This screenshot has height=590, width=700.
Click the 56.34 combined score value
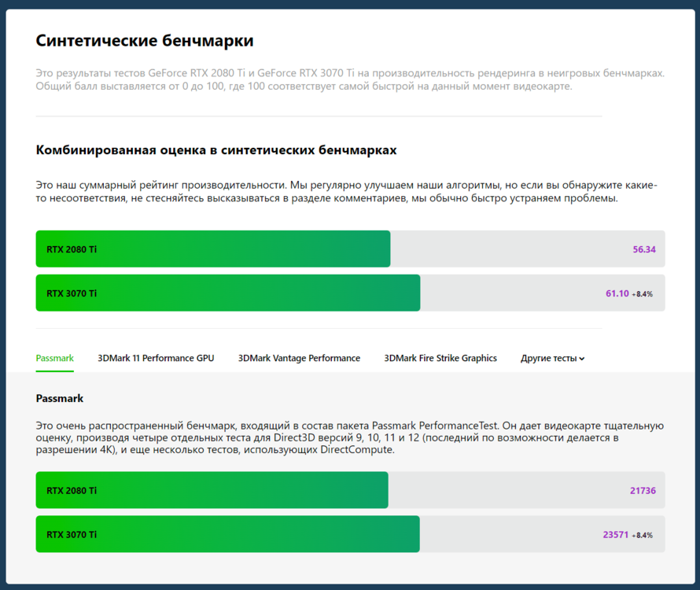pyautogui.click(x=644, y=249)
